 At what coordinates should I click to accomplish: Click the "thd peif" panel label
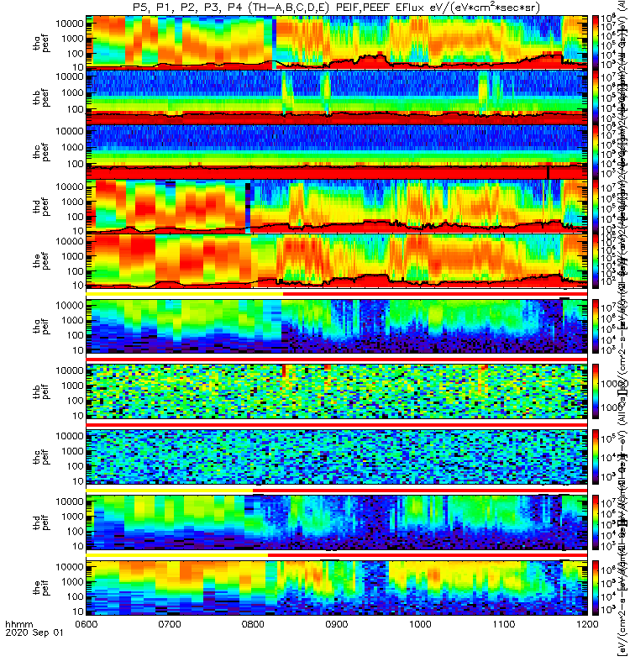(41, 522)
